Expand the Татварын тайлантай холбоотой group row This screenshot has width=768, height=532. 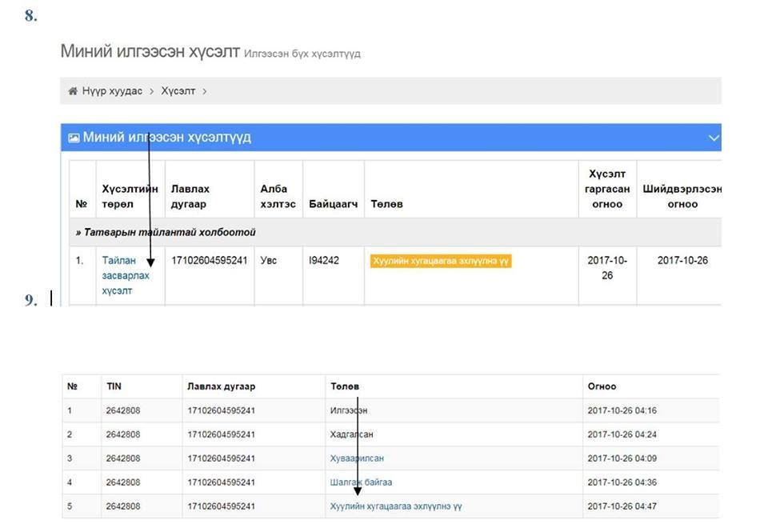pos(166,232)
